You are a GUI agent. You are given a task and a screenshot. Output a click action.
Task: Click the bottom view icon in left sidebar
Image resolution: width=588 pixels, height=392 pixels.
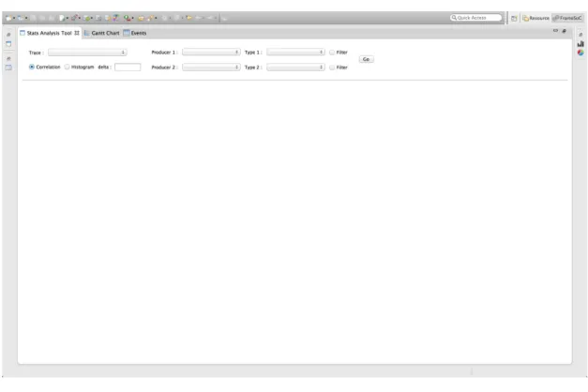8,68
